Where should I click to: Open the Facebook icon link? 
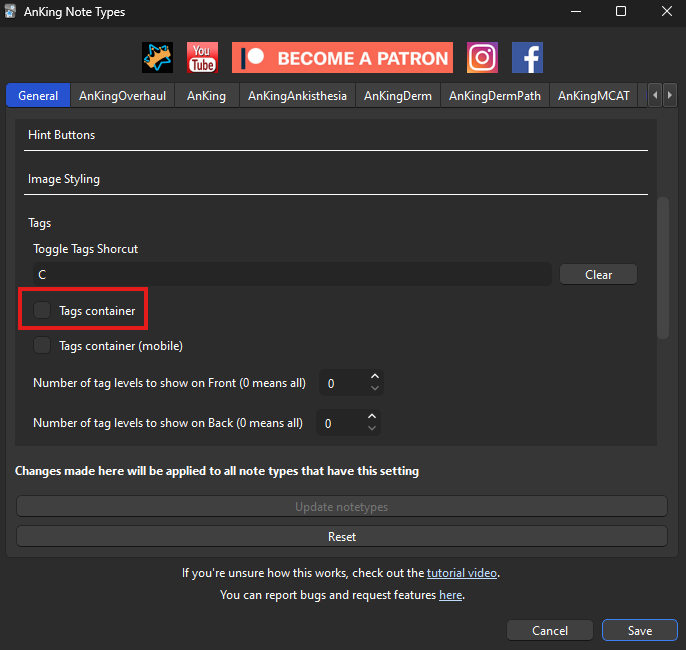click(527, 58)
